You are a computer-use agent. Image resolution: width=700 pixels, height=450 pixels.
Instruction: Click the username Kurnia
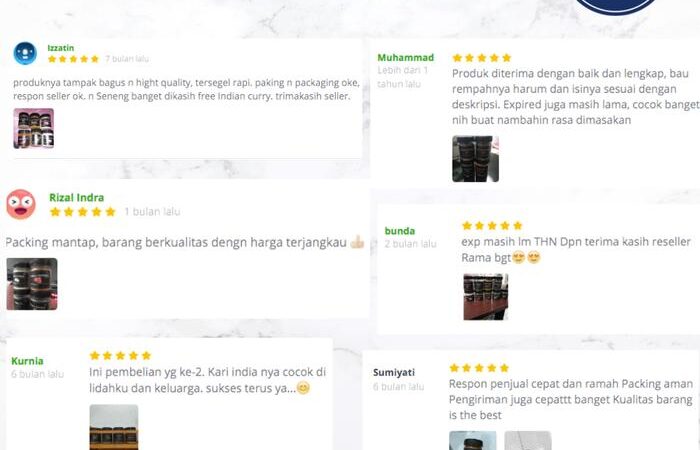[27, 361]
